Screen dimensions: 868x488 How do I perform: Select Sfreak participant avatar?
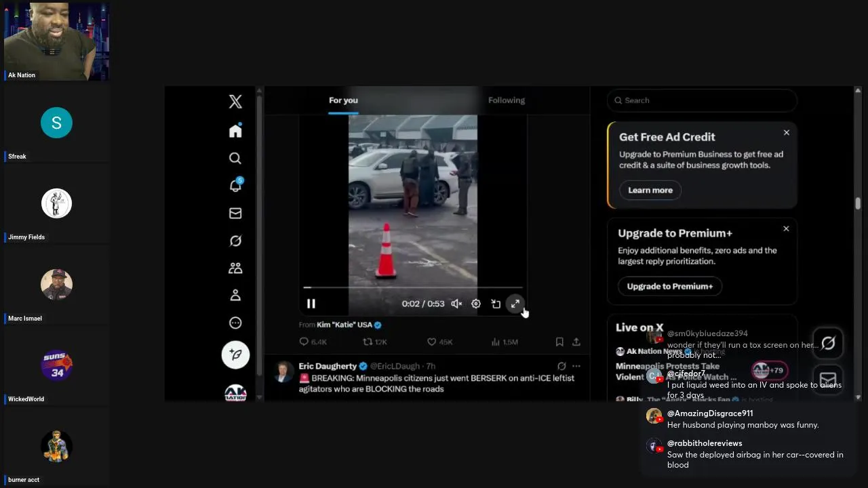(56, 123)
